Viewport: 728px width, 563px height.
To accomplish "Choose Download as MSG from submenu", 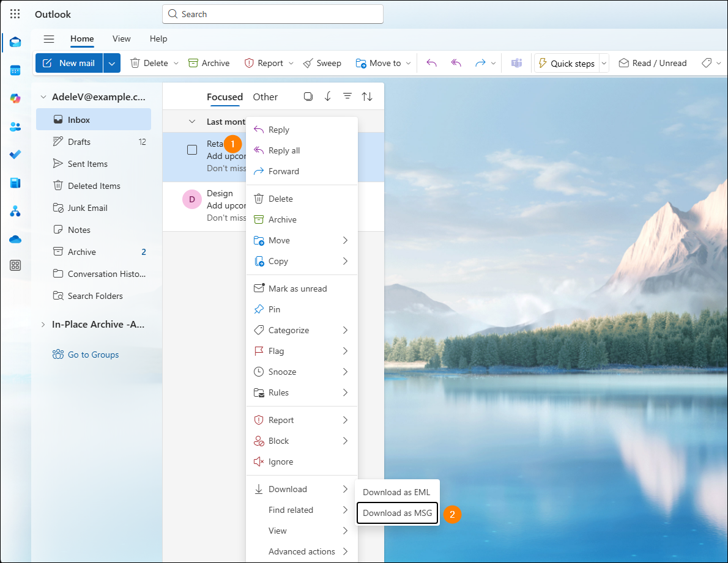I will point(397,513).
